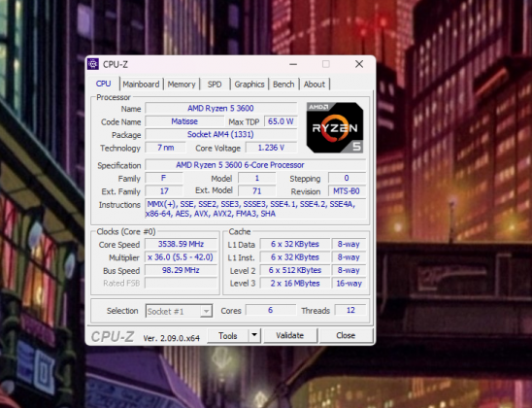The height and width of the screenshot is (408, 532).
Task: Open the Mainboard tab
Action: [x=141, y=85]
